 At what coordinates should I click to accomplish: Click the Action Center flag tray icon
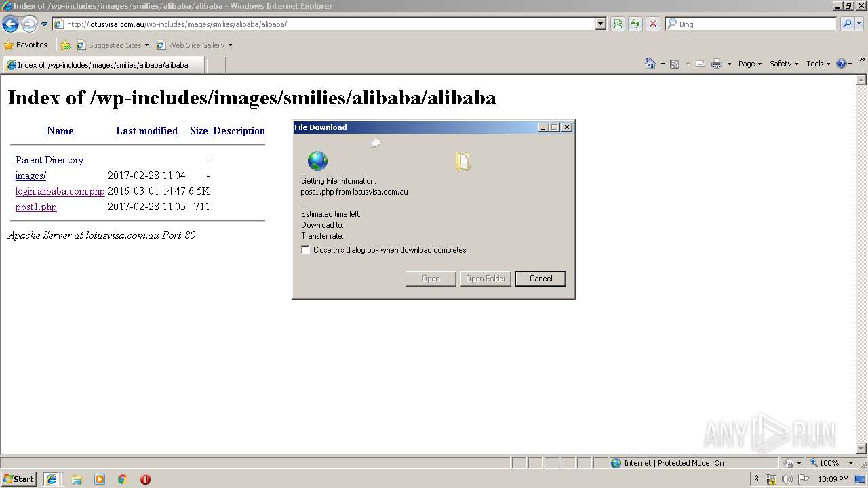pyautogui.click(x=804, y=479)
